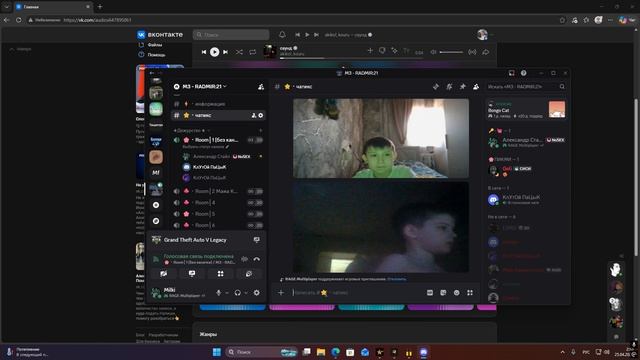Viewport: 640px width, 360px height.
Task: Mute the microphone in Discord user panel
Action: click(219, 293)
